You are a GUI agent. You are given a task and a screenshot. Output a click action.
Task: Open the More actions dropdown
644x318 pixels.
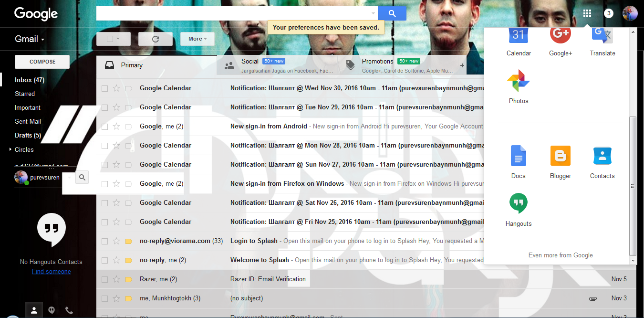(197, 39)
